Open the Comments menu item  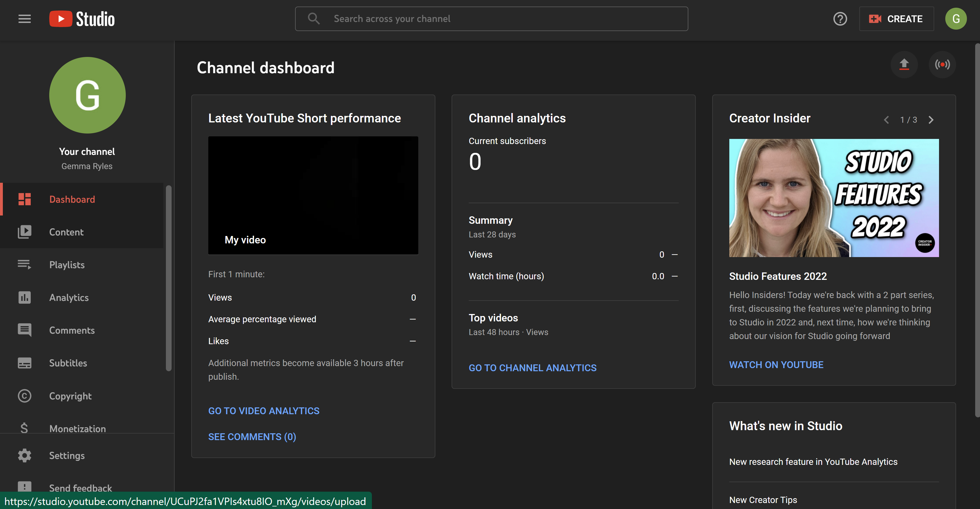[82, 330]
